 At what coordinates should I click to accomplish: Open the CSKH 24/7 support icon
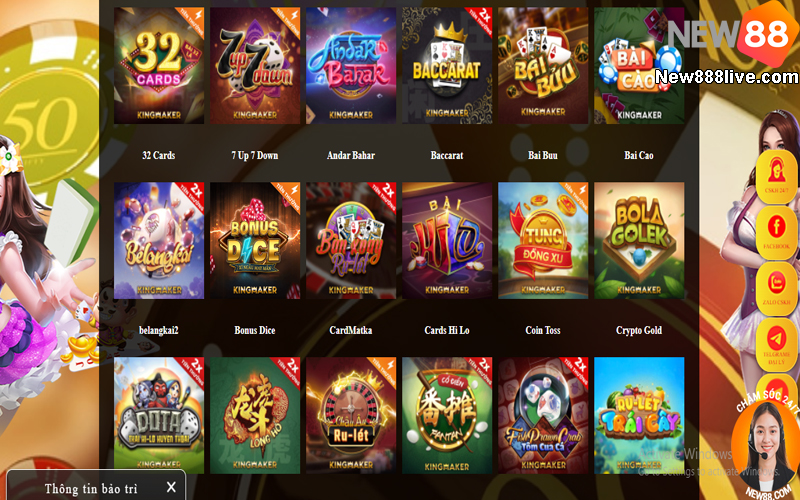[776, 176]
